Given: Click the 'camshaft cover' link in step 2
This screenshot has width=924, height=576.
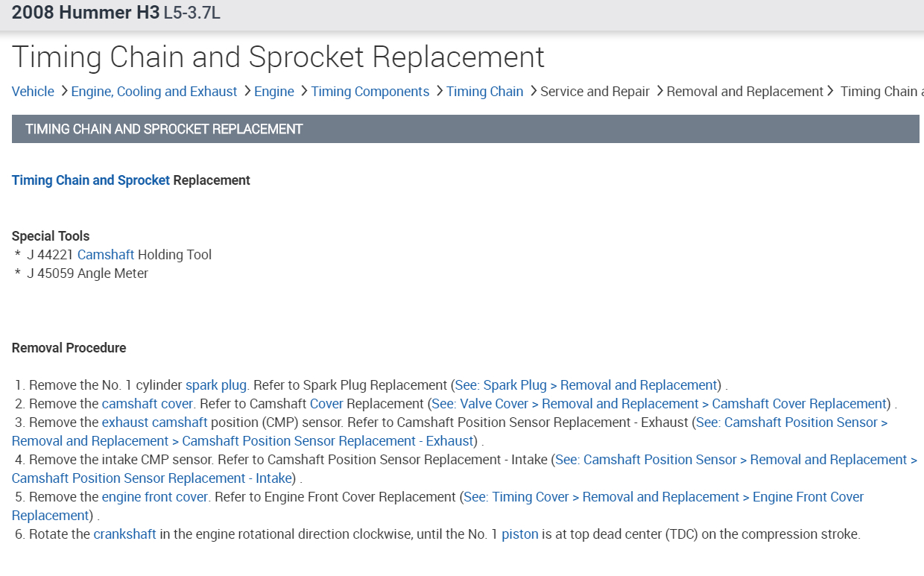Looking at the screenshot, I should (148, 404).
